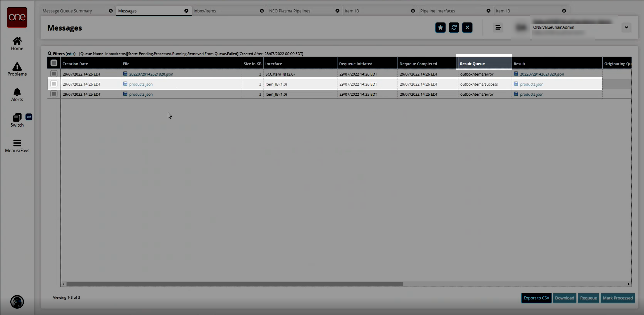Open the three-line options menu icon
This screenshot has width=644, height=315.
[x=498, y=27]
